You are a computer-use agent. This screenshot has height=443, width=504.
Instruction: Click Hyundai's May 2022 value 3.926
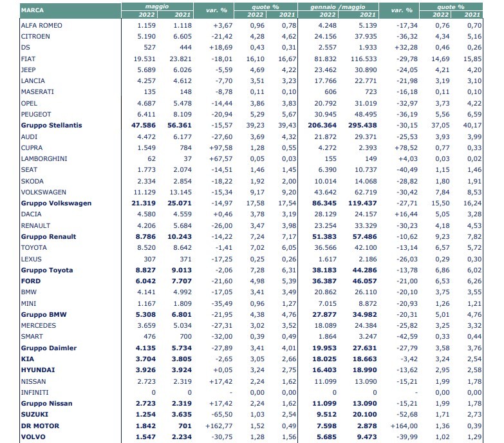click(145, 370)
